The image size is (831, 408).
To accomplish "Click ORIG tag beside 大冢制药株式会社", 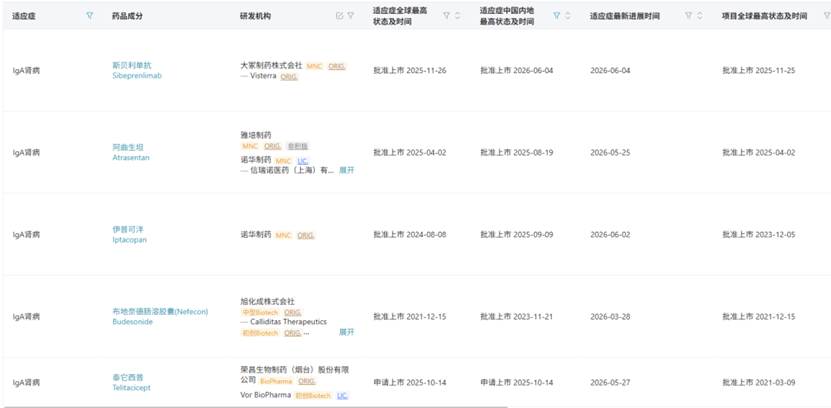I will [x=337, y=66].
